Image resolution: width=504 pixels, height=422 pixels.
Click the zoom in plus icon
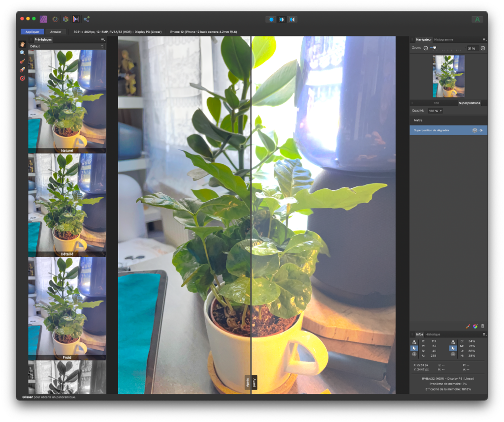pos(482,48)
